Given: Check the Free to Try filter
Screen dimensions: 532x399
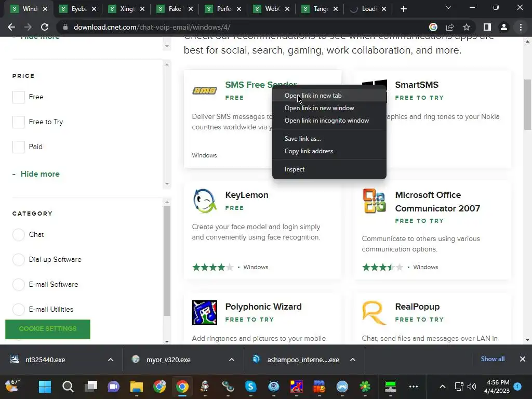Looking at the screenshot, I should [19, 122].
